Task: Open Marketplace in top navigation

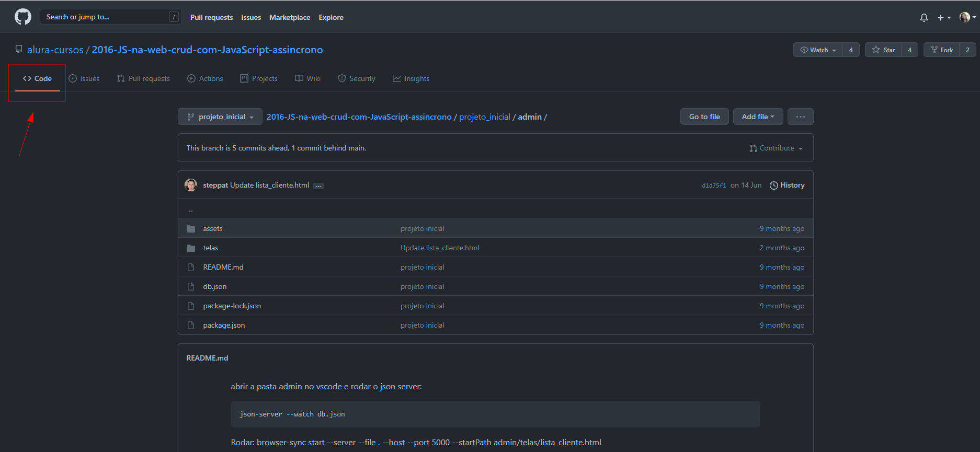Action: tap(290, 17)
